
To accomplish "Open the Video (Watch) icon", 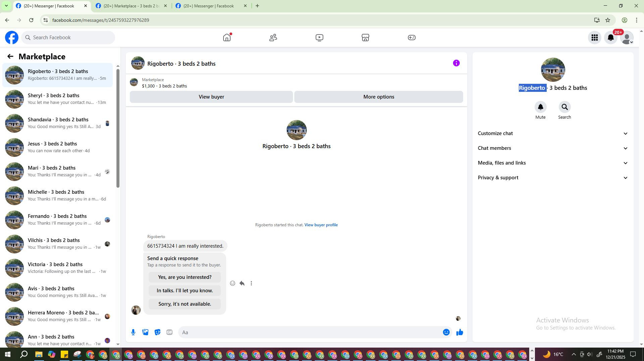I will pyautogui.click(x=319, y=38).
